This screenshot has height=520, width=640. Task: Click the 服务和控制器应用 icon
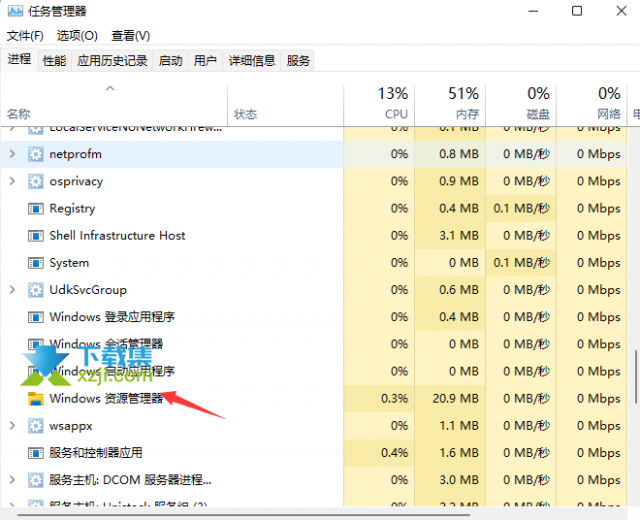36,453
